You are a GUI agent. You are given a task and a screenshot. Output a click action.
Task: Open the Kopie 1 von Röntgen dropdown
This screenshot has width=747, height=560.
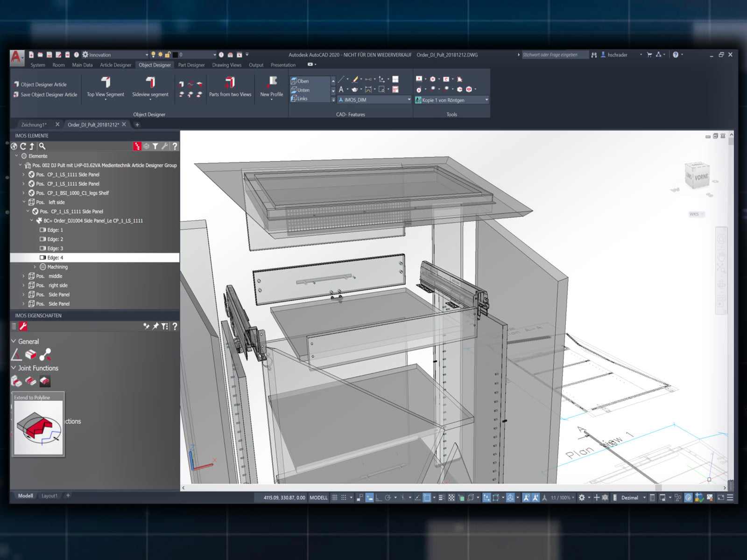tap(486, 100)
